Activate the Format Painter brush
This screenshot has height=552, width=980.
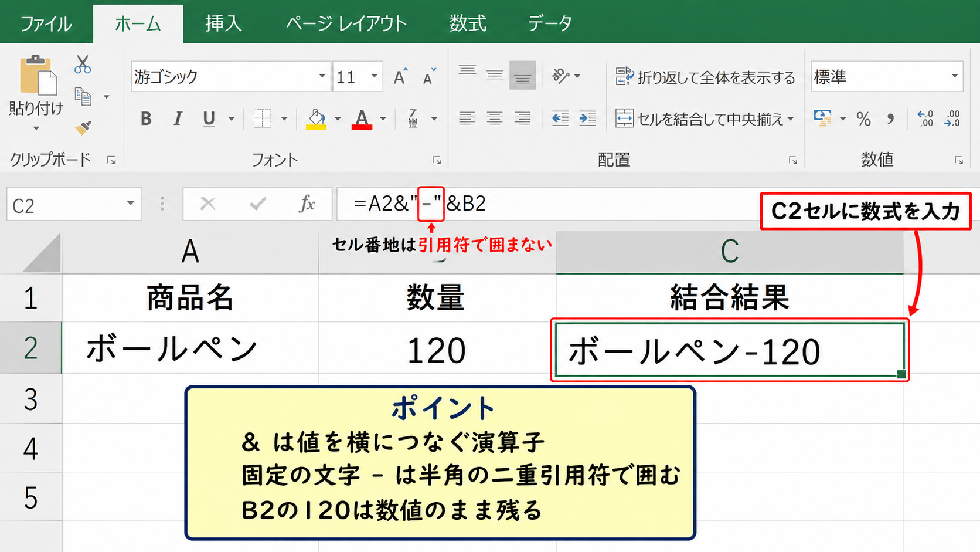tap(83, 127)
